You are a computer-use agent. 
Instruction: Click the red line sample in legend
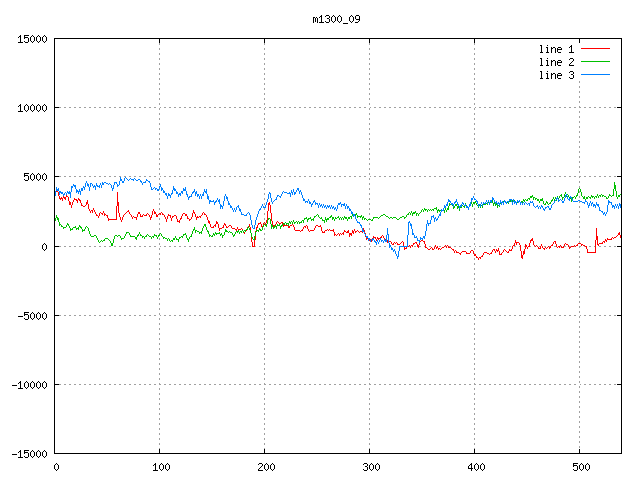(x=596, y=49)
